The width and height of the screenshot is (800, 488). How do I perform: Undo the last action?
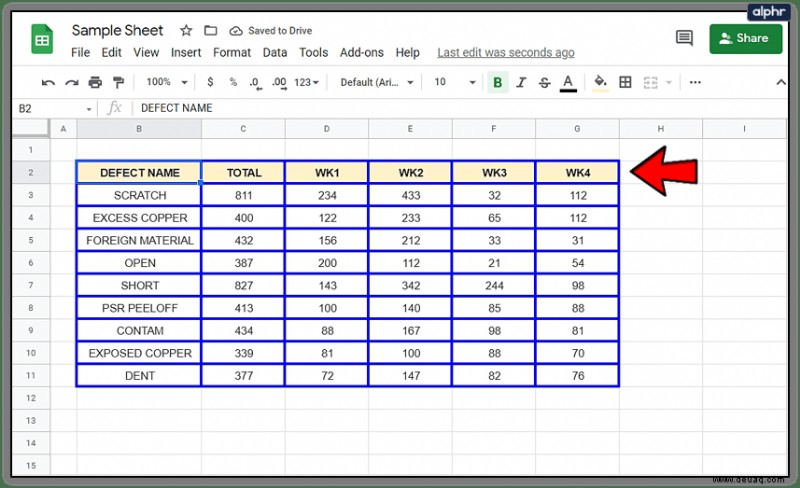48,82
